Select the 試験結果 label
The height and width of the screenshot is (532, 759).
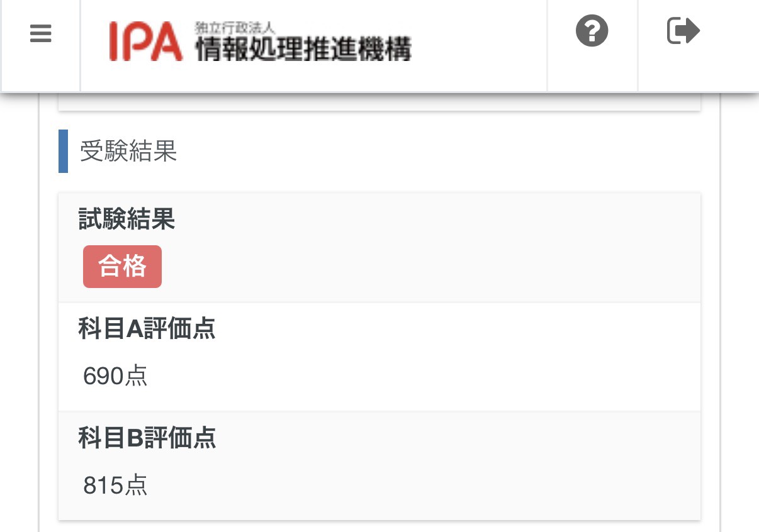(126, 219)
